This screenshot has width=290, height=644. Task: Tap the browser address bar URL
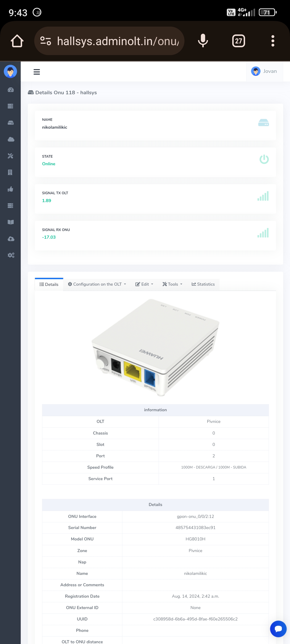pyautogui.click(x=118, y=41)
